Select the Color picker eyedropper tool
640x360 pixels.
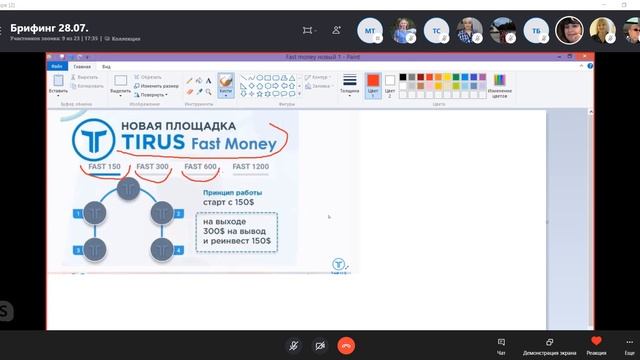199,92
